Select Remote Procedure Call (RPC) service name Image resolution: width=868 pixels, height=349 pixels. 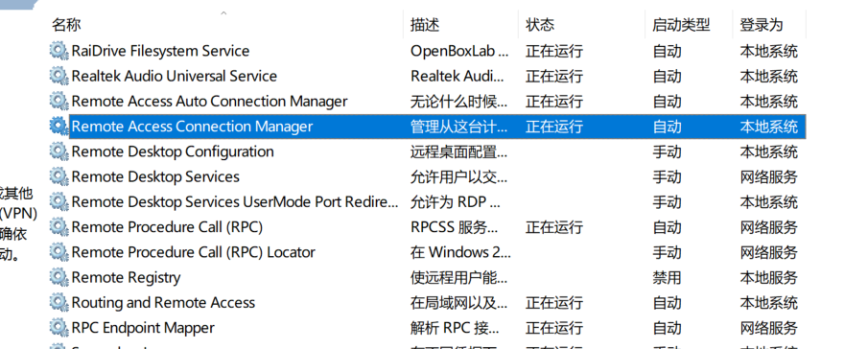(167, 227)
